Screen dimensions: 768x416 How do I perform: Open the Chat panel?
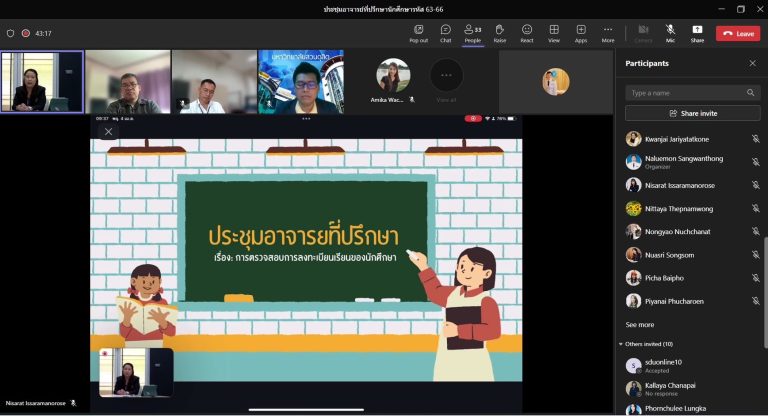[445, 33]
